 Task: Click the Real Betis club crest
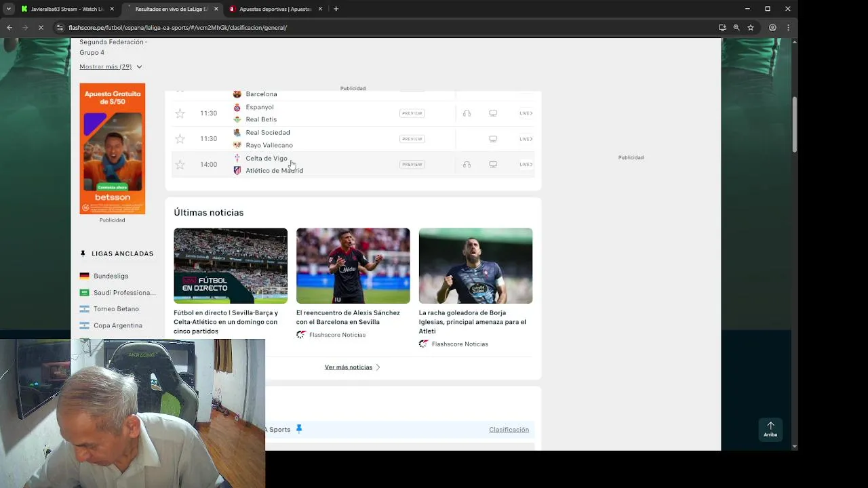(x=237, y=119)
